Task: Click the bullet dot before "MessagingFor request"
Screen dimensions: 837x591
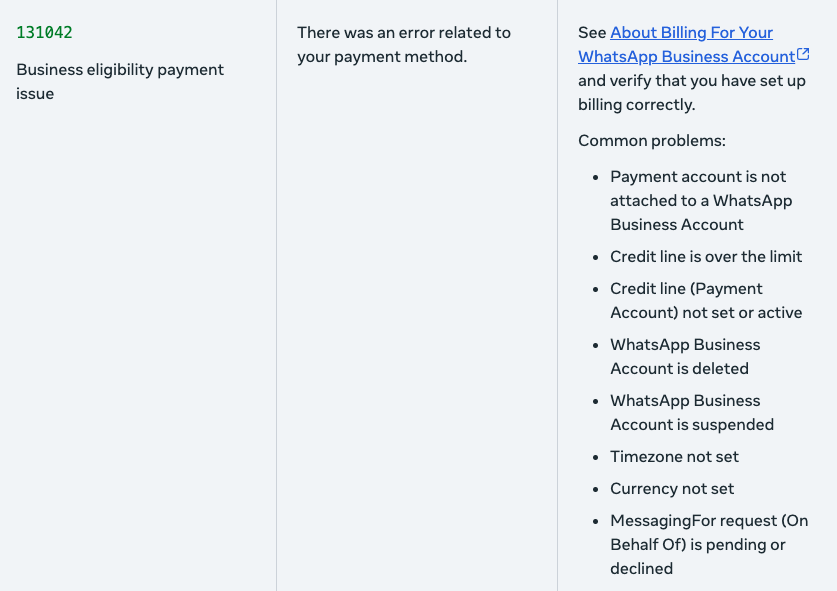Action: point(595,521)
